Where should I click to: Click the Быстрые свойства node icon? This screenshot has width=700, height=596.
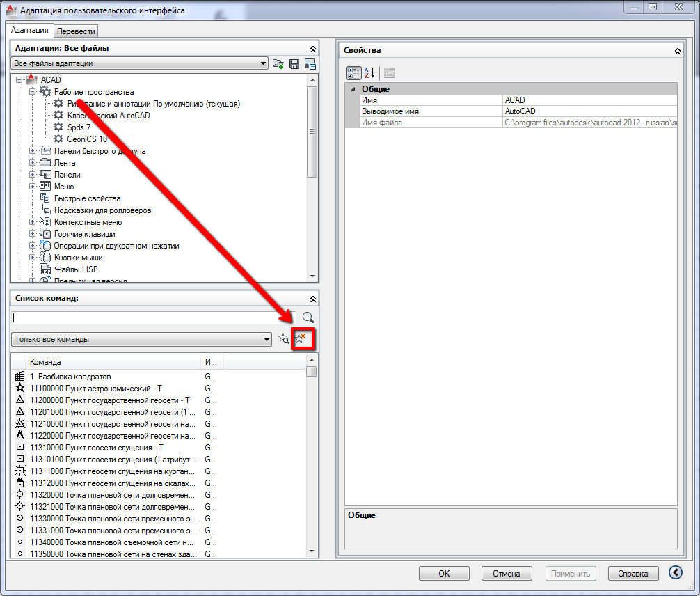(45, 198)
